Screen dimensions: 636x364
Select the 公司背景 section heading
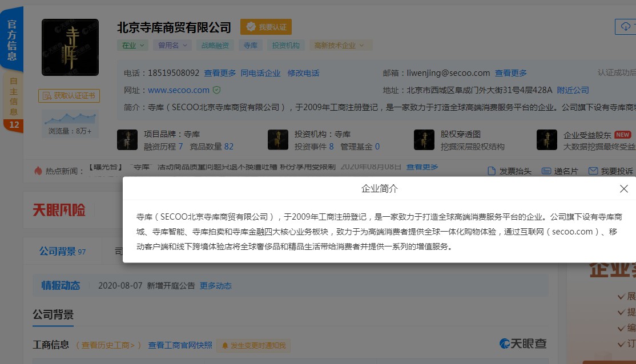(x=53, y=314)
